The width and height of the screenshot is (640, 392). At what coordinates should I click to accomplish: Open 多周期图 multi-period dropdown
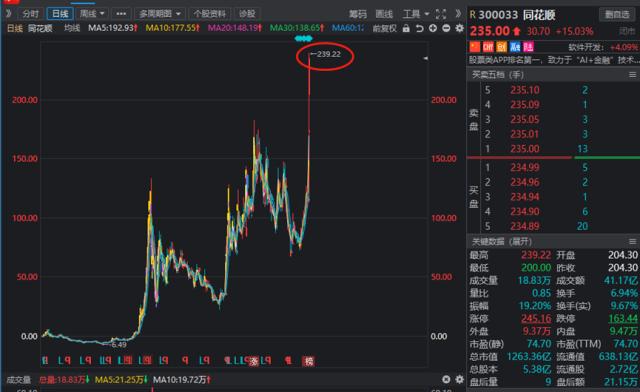[160, 13]
